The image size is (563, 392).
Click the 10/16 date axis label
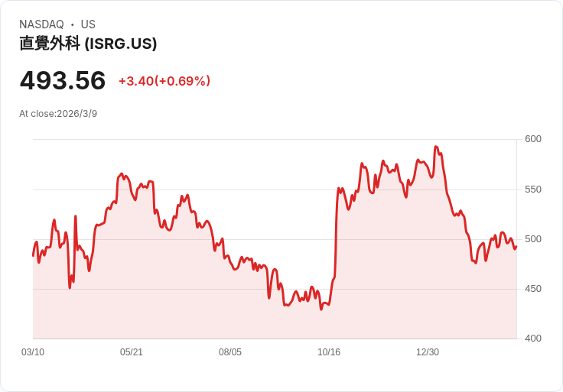329,352
